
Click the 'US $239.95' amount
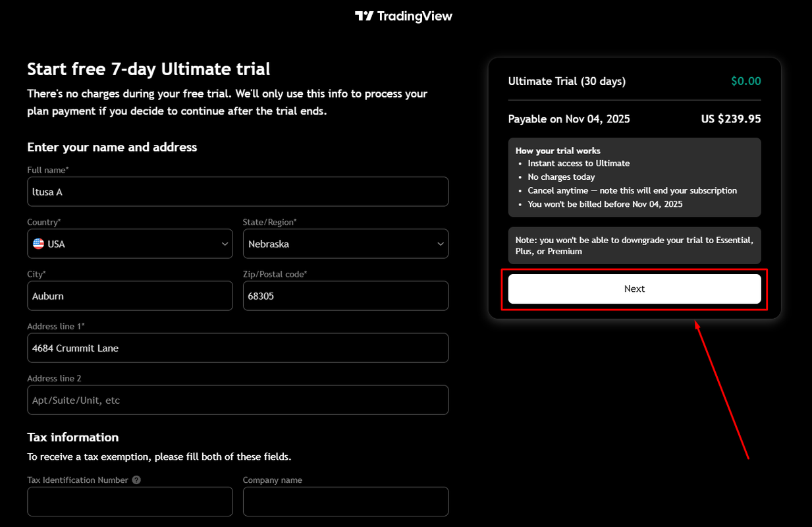coord(731,119)
